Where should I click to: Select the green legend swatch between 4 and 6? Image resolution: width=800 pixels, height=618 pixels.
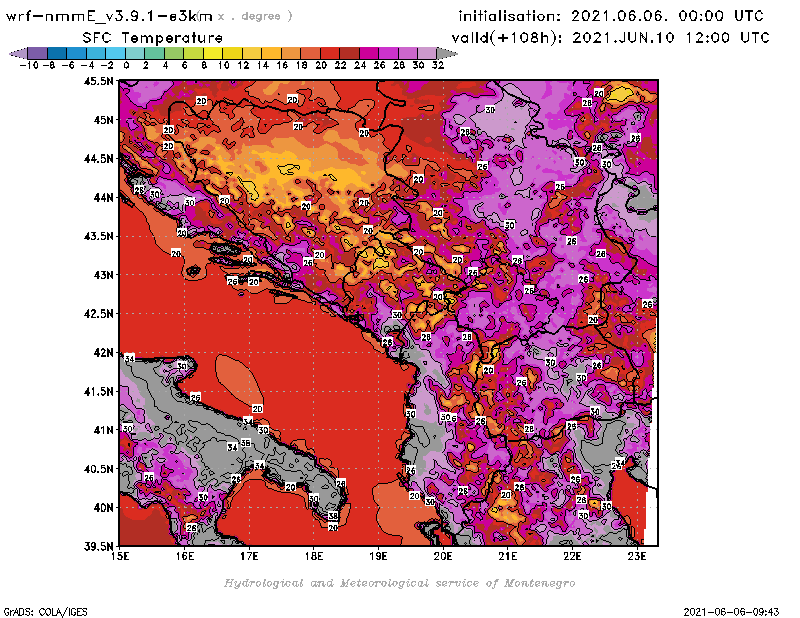[x=174, y=53]
